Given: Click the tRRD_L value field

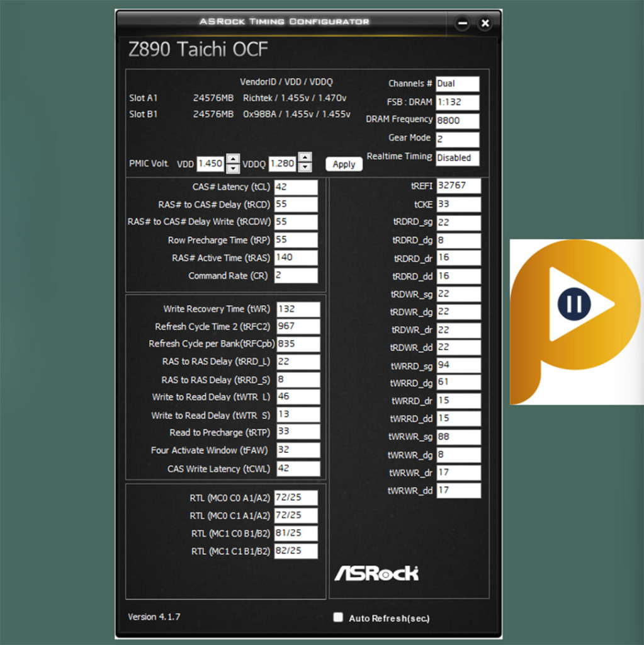Looking at the screenshot, I should tap(298, 362).
